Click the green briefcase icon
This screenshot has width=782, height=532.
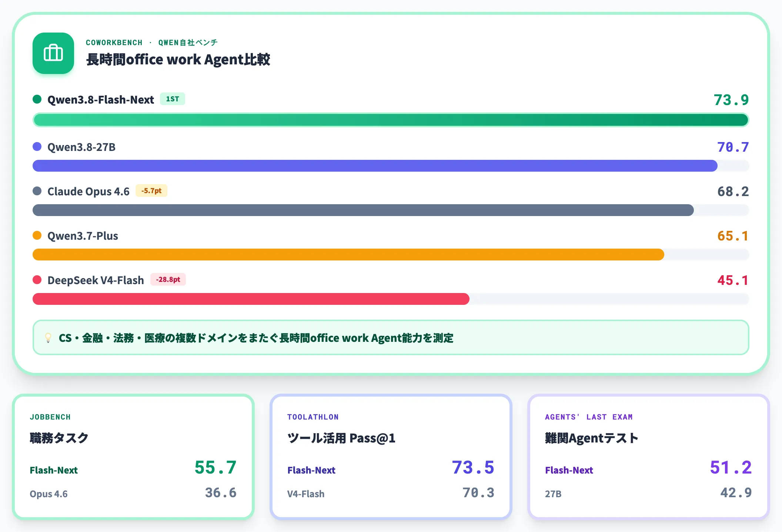tap(53, 53)
